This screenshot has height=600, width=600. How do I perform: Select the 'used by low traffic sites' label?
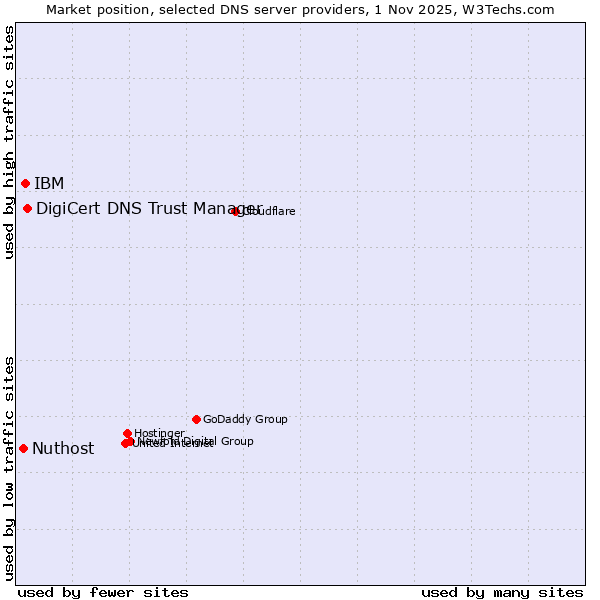tap(9, 467)
